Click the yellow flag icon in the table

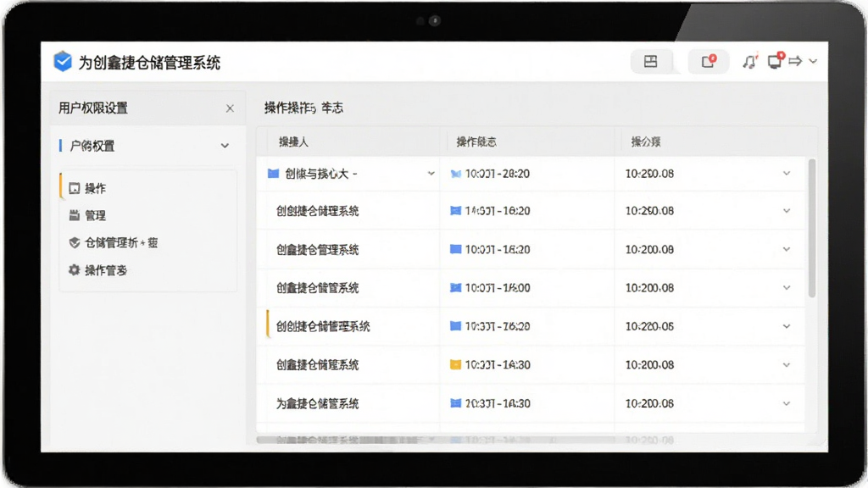point(455,364)
